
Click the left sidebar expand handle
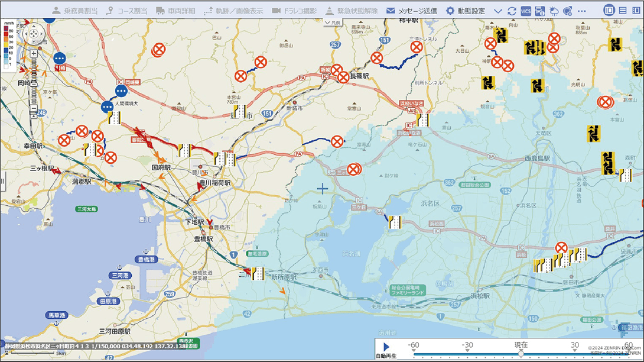tap(2, 179)
